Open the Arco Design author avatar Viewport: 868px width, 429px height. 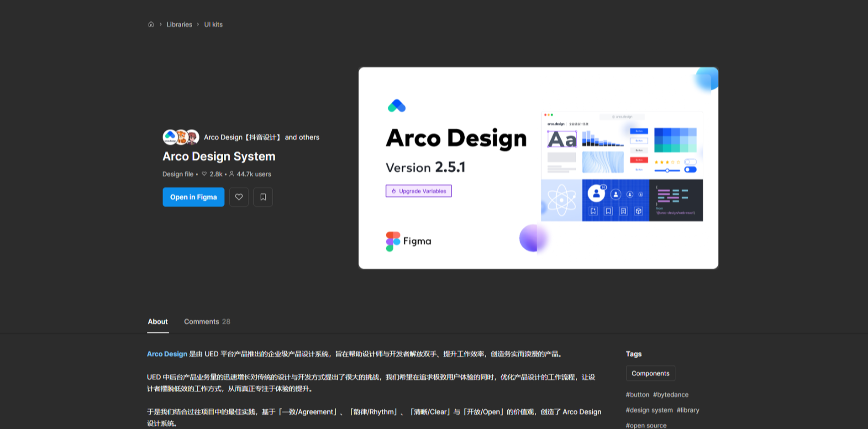[170, 137]
